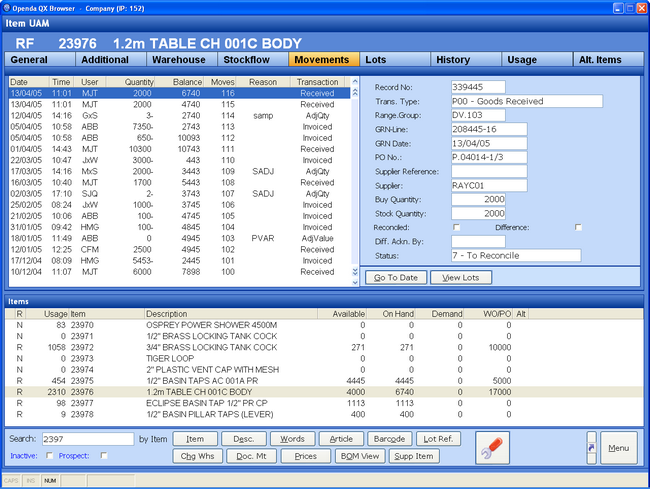Click the Supplier field RAYC01

coord(489,186)
